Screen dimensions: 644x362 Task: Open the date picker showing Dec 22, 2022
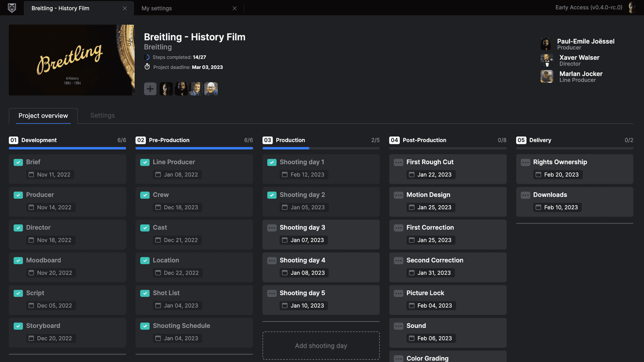pos(177,272)
